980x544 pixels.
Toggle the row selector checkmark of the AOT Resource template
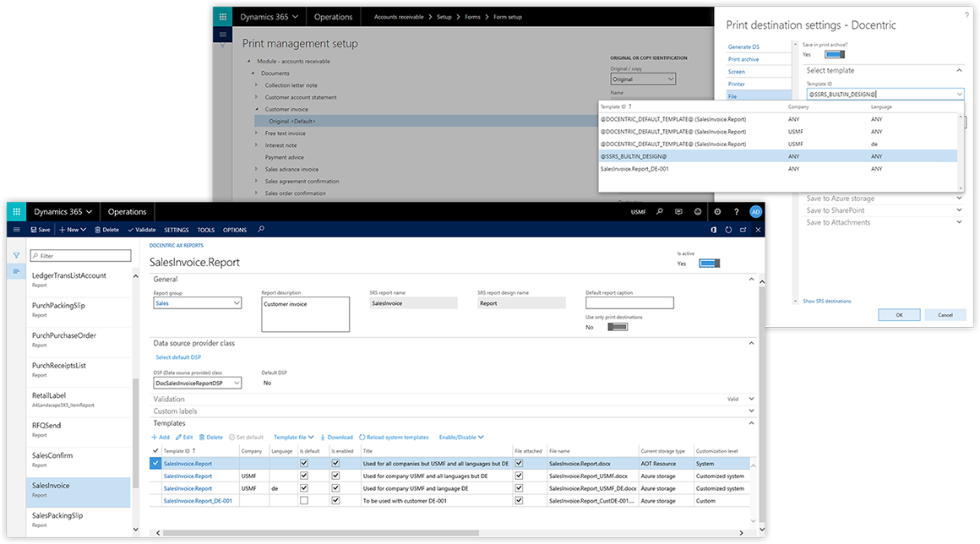click(155, 464)
